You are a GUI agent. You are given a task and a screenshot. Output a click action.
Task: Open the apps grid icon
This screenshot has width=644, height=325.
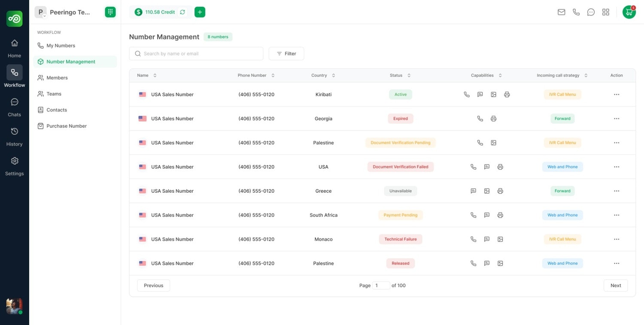point(606,12)
